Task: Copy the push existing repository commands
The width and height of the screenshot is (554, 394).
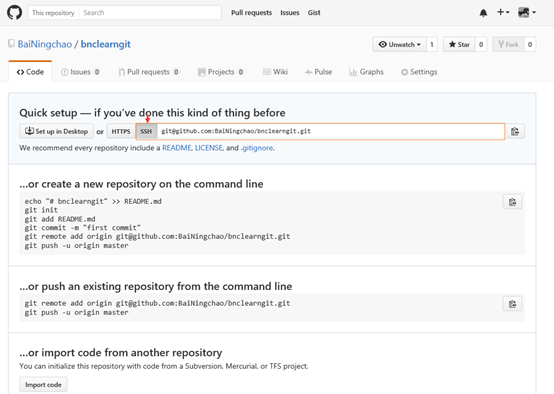Action: click(x=512, y=304)
